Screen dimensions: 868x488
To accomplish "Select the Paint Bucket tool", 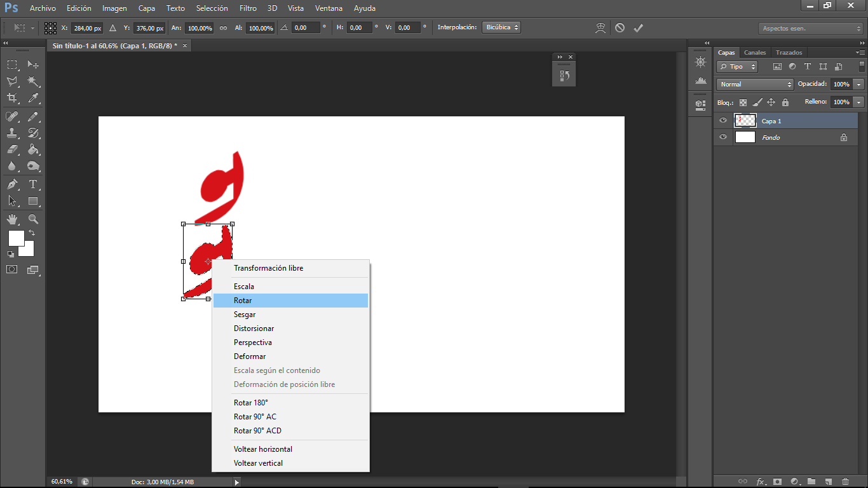I will point(34,149).
